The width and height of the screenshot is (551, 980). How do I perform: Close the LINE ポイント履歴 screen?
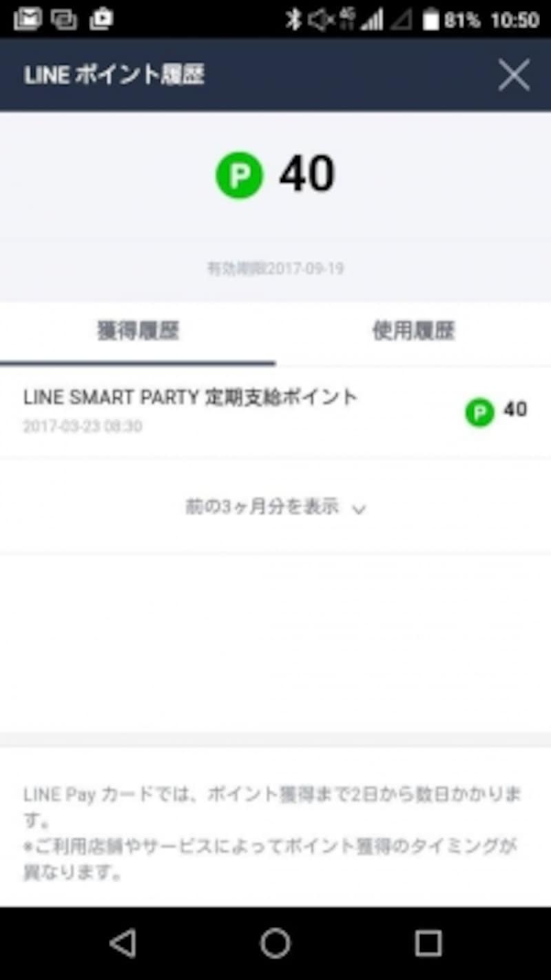pyautogui.click(x=513, y=74)
